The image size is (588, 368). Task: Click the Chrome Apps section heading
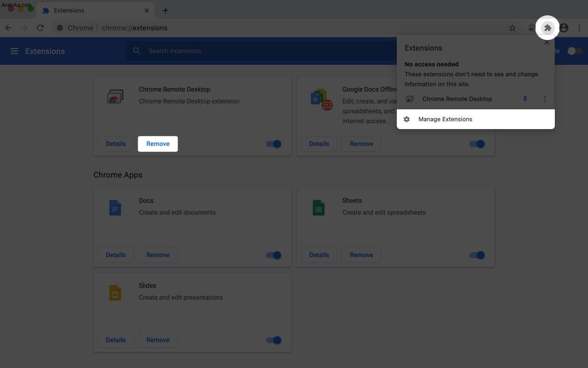pos(118,175)
